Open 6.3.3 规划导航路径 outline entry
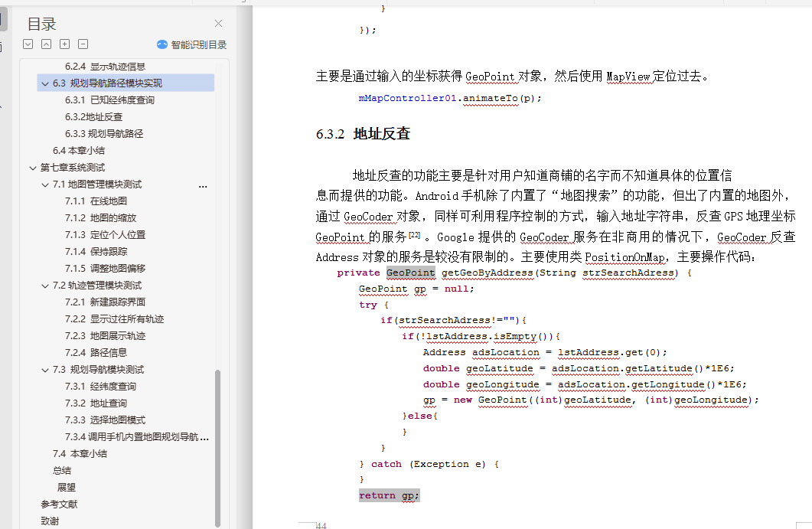The image size is (812, 529). (104, 134)
